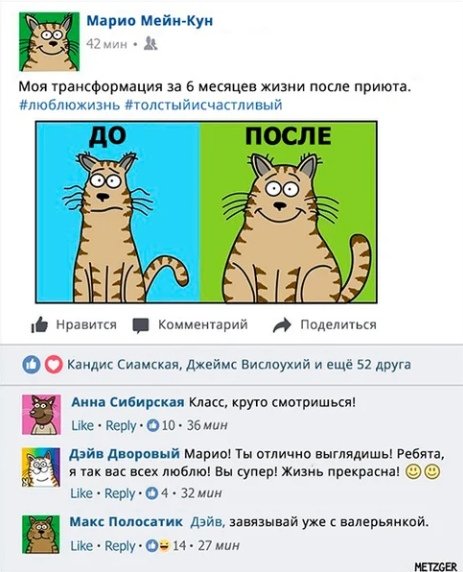Reply to Дэйв Дворовый's comment
Image resolution: width=463 pixels, height=572 pixels.
pyautogui.click(x=120, y=493)
